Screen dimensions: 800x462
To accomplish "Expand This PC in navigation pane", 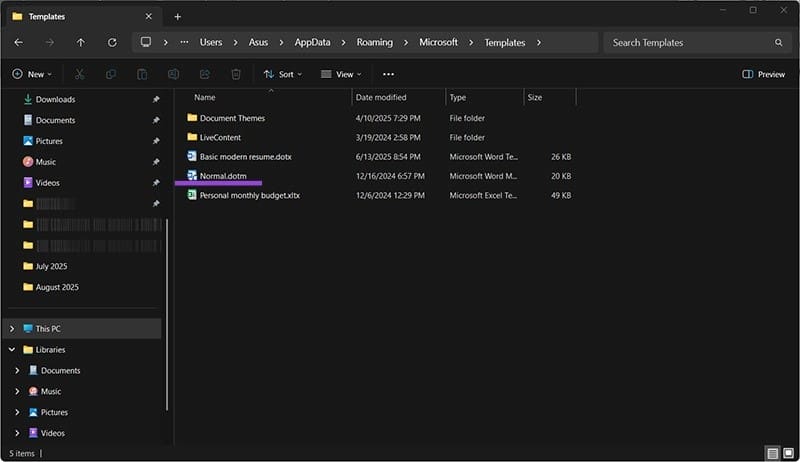I will coord(12,329).
